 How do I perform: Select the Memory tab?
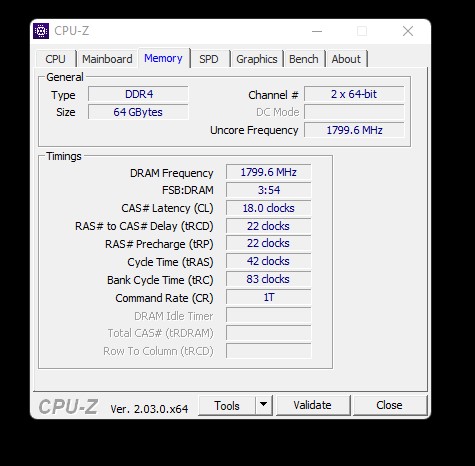point(163,58)
